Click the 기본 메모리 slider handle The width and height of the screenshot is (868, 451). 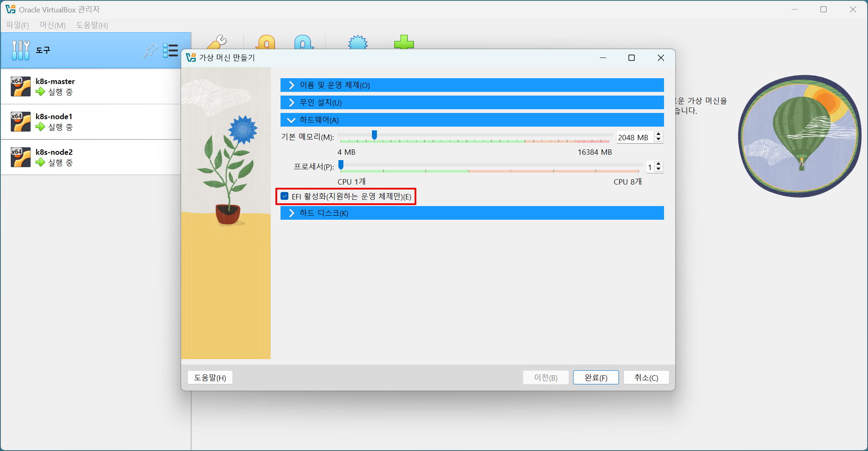pos(374,135)
